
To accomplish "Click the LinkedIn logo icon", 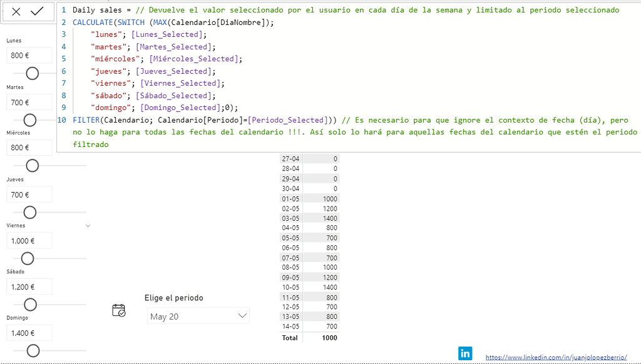I will coord(465,353).
